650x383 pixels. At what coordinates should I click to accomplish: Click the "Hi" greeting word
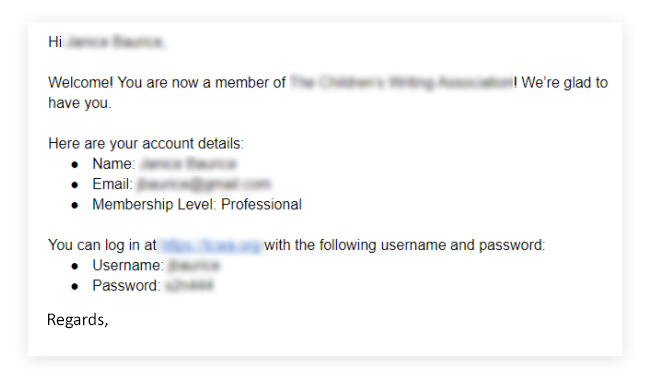55,42
